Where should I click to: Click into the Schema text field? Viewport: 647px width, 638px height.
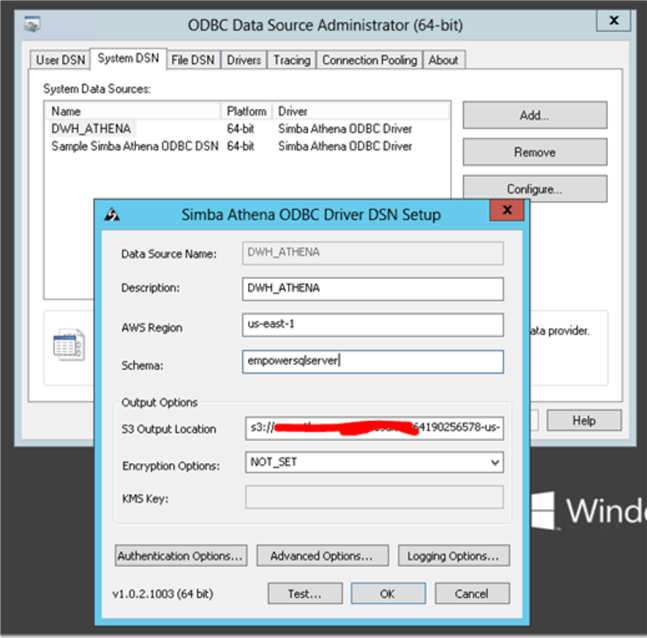click(374, 361)
